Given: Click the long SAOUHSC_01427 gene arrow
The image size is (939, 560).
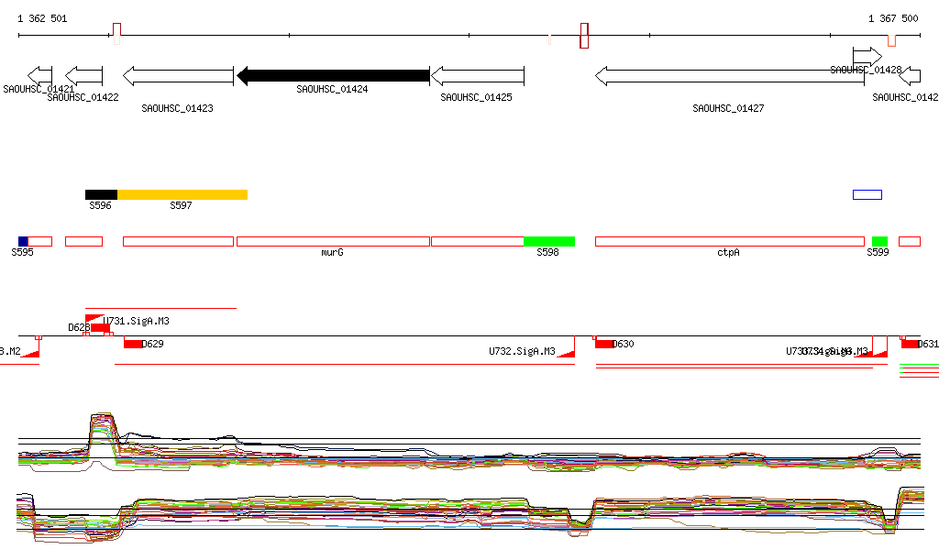Looking at the screenshot, I should tap(729, 76).
